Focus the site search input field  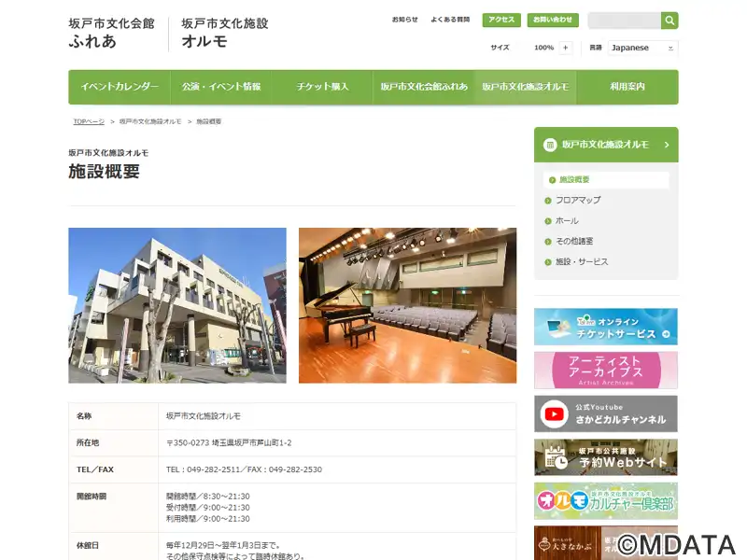[x=624, y=21]
